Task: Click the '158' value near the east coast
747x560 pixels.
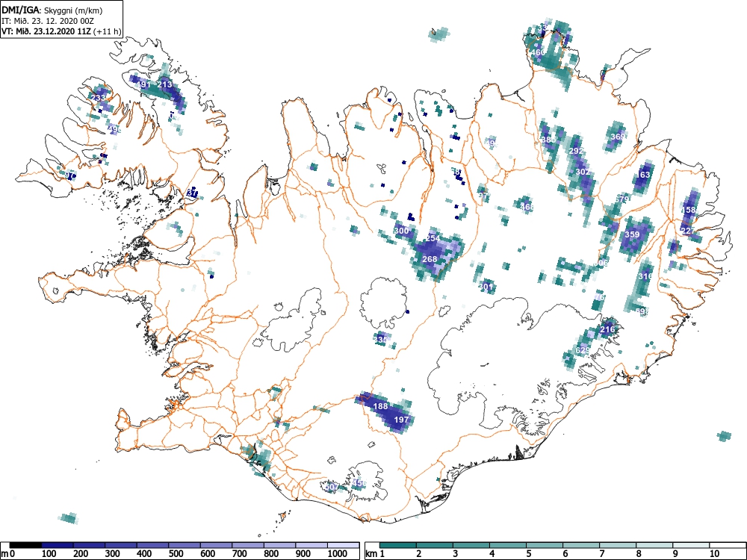Action: coord(689,210)
